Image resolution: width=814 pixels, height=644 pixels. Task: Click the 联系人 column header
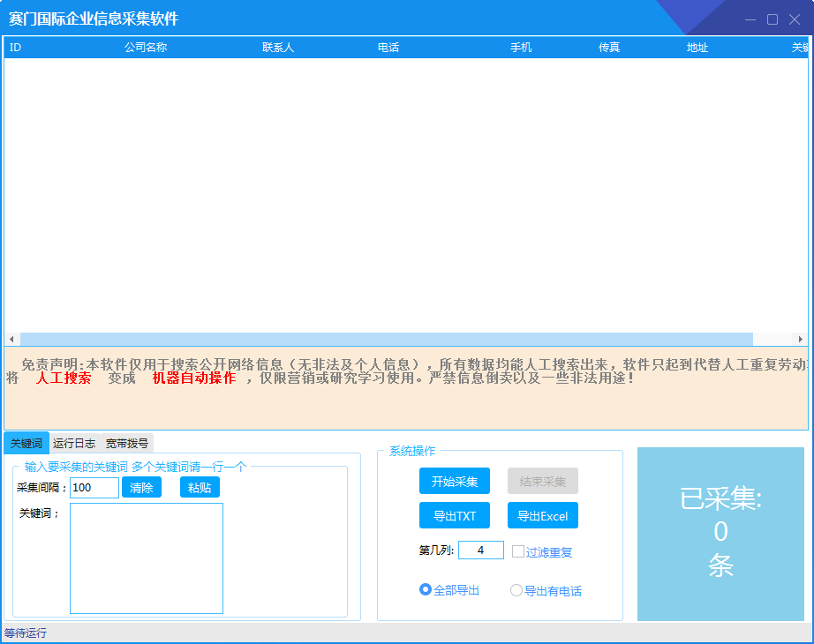pos(278,48)
